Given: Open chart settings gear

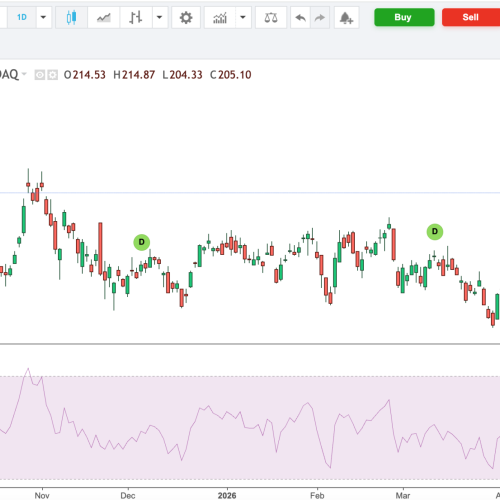Looking at the screenshot, I should (x=186, y=17).
